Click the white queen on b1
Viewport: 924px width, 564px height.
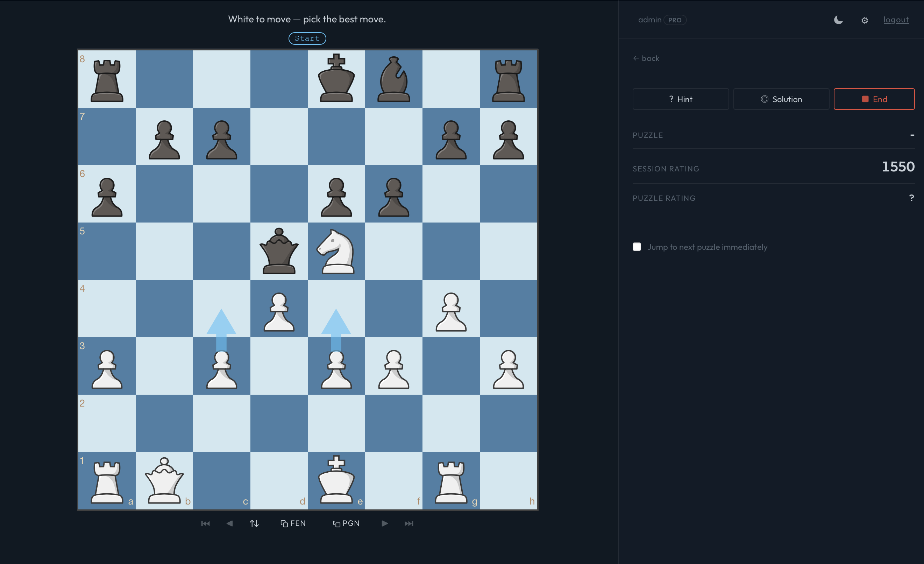164,481
